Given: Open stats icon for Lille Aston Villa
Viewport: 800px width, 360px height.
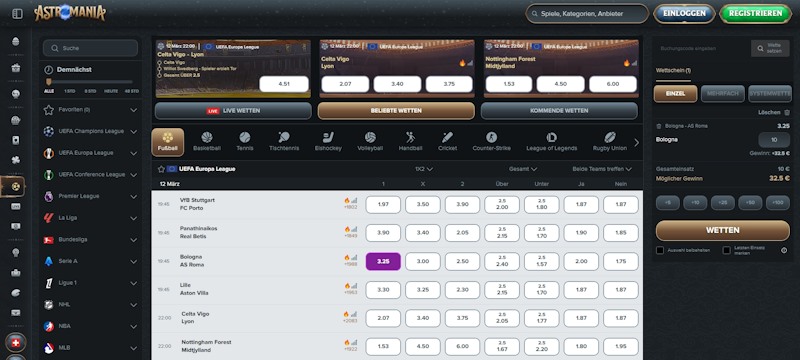Looking at the screenshot, I should (354, 286).
